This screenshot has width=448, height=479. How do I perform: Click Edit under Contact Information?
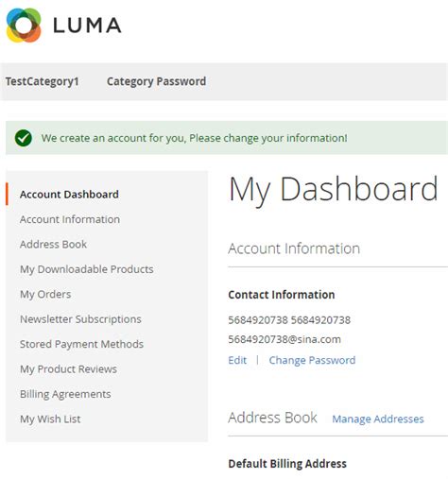click(237, 360)
